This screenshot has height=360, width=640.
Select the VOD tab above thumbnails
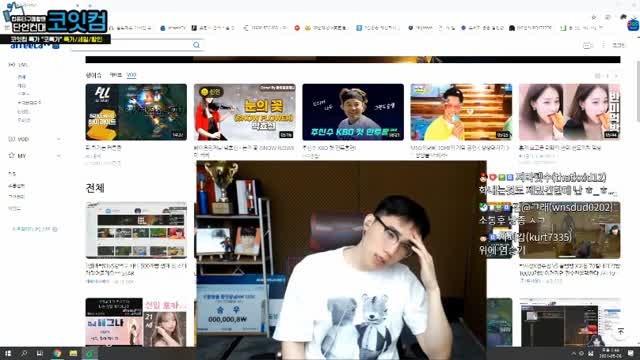point(131,75)
